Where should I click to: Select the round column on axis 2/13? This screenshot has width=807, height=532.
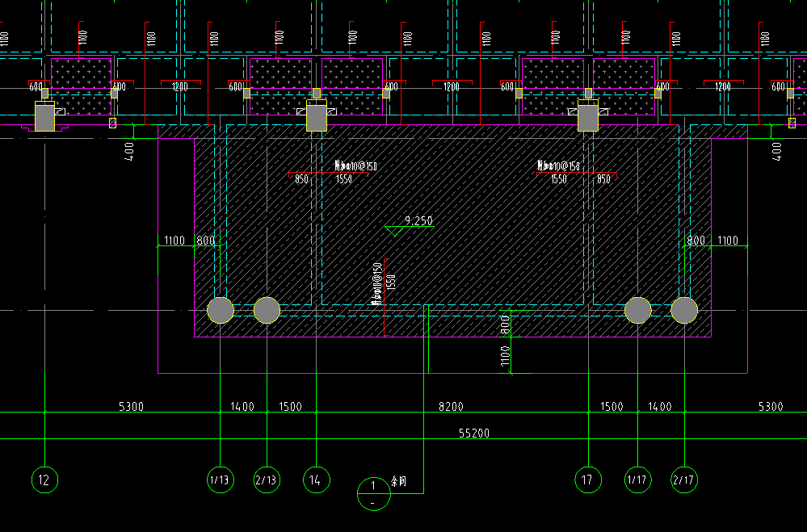[267, 310]
